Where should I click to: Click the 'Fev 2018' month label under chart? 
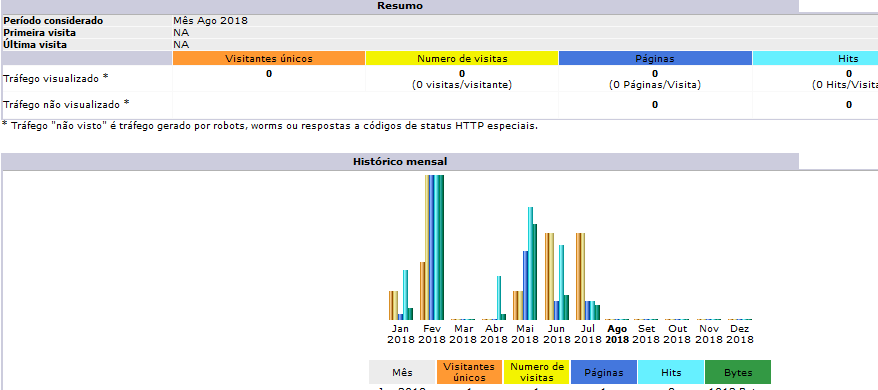(432, 334)
